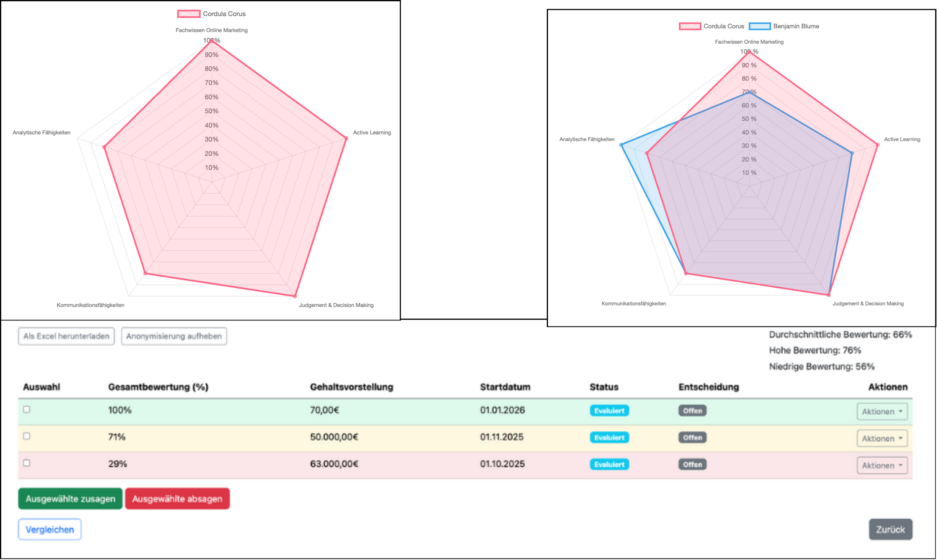Screen dimensions: 937x560
Task: Tick the checkbox in the 29% row
Action: 26,463
